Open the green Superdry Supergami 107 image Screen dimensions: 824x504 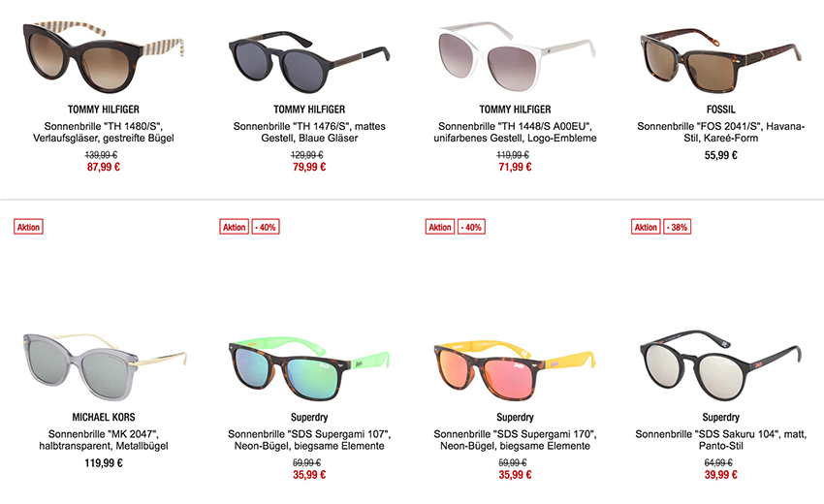click(x=309, y=370)
